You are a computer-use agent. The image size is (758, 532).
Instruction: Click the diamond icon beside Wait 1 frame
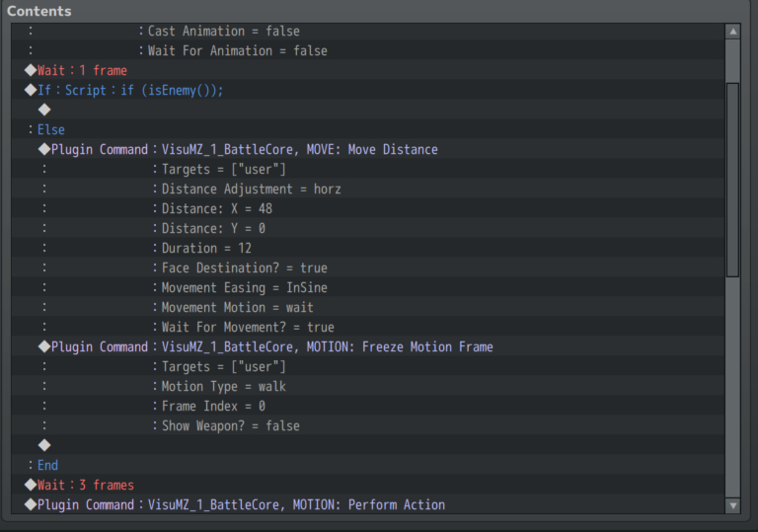tap(31, 70)
